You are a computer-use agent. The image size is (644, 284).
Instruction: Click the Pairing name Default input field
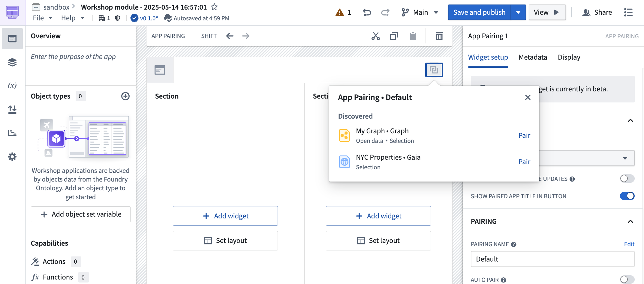[552, 259]
